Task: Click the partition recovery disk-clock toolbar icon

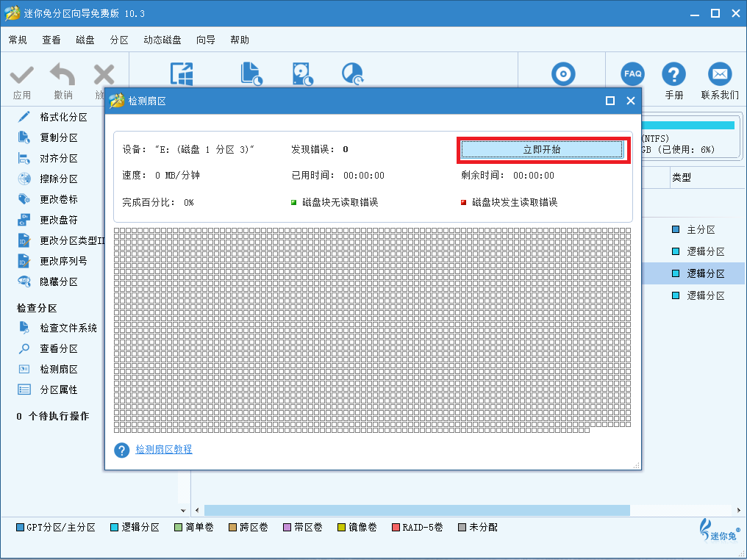Action: click(x=302, y=73)
